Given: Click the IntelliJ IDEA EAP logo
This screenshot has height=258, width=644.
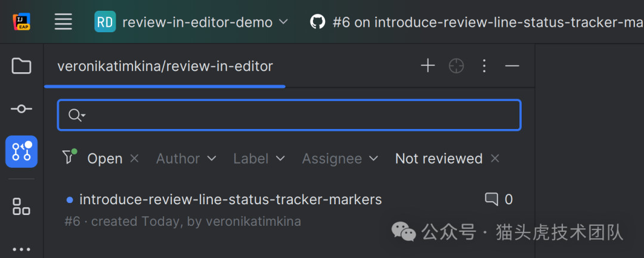Looking at the screenshot, I should tap(22, 23).
